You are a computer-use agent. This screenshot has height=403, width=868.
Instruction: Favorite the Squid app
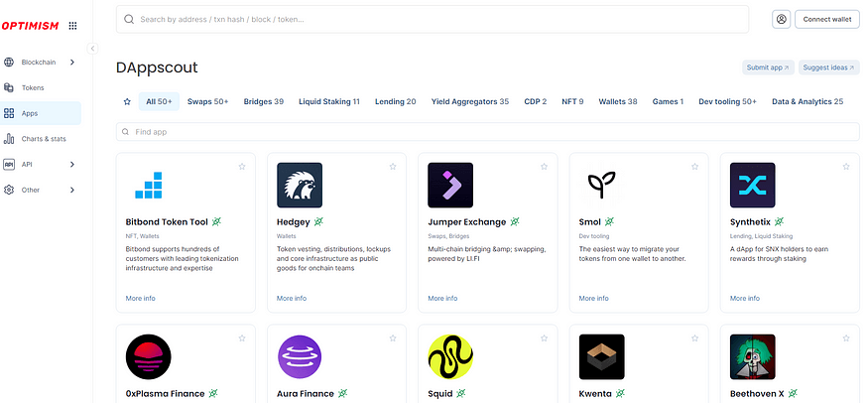pyautogui.click(x=545, y=338)
